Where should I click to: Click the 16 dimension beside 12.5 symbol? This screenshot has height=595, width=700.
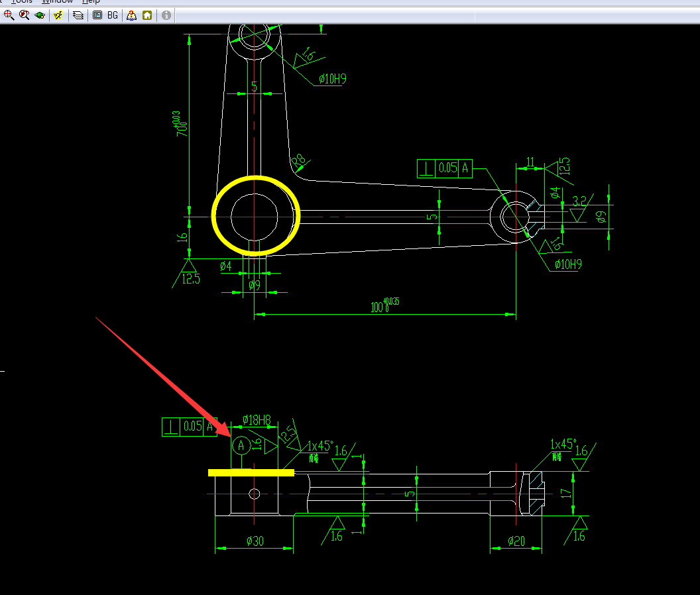click(x=182, y=237)
